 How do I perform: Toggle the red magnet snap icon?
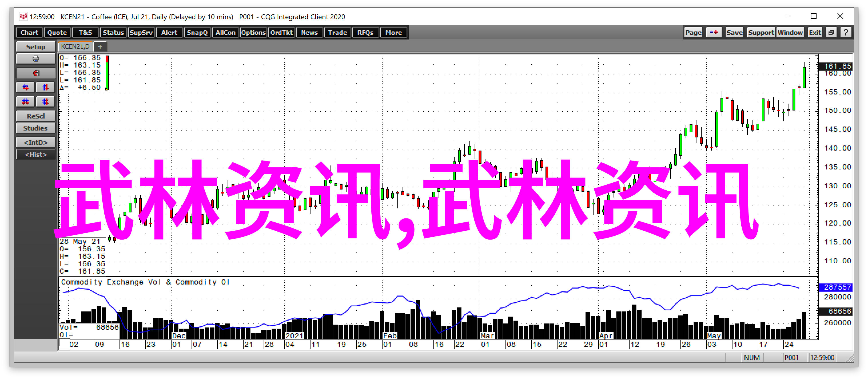(35, 73)
